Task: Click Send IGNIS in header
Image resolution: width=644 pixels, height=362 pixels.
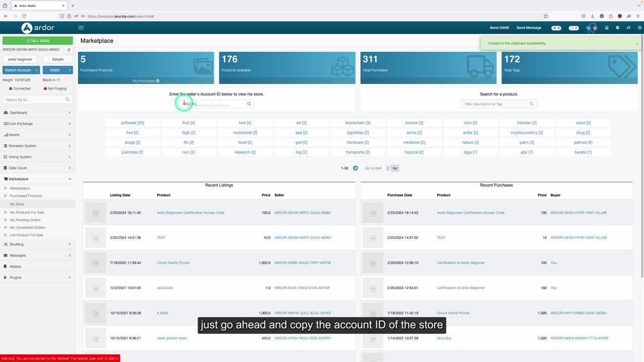Action: 500,28
